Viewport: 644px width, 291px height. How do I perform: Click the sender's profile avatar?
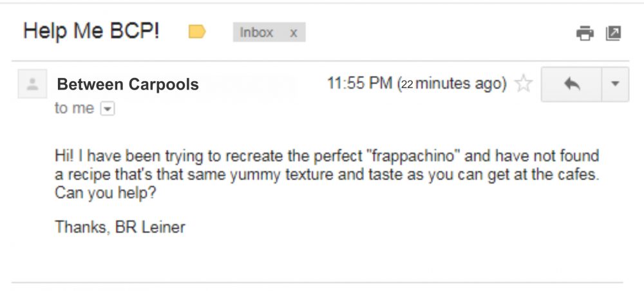pos(32,84)
